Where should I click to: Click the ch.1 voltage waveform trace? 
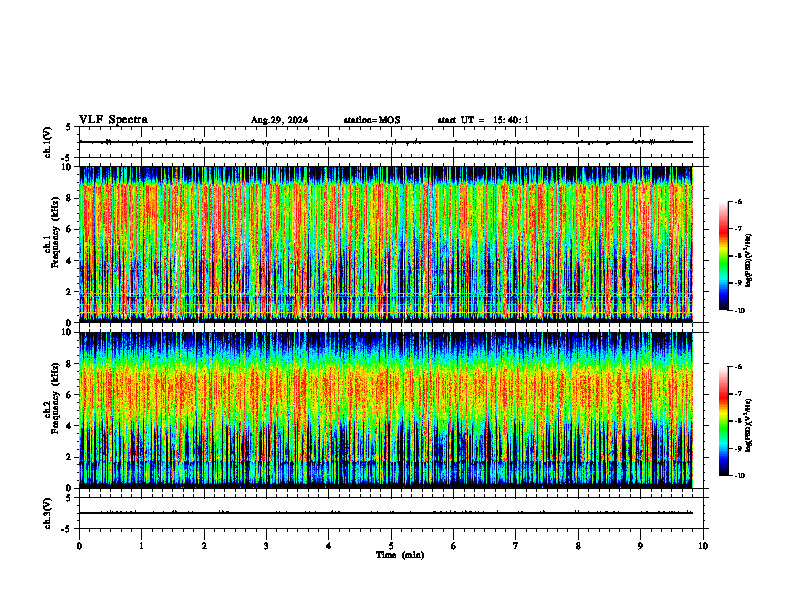pyautogui.click(x=386, y=142)
